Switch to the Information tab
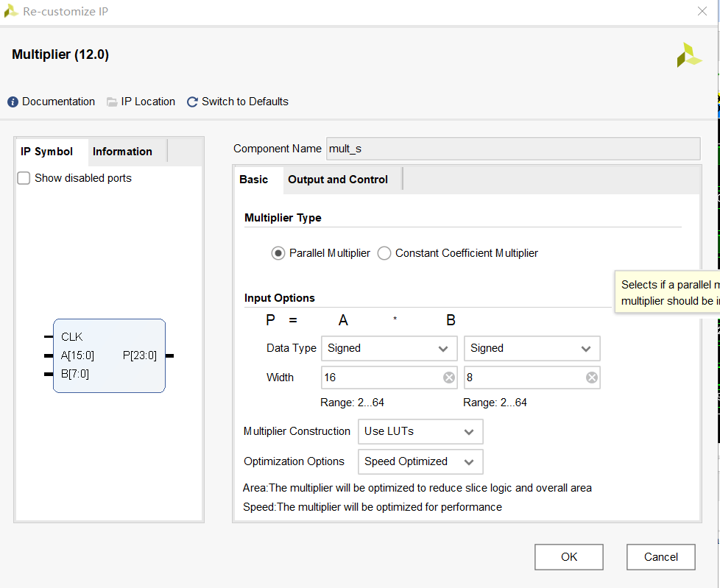Viewport: 720px width, 588px height. tap(122, 152)
